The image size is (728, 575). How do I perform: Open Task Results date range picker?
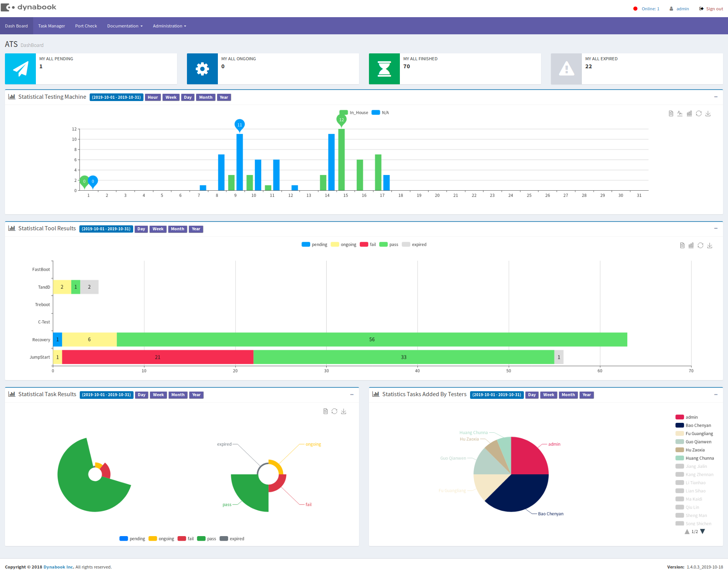(x=106, y=395)
